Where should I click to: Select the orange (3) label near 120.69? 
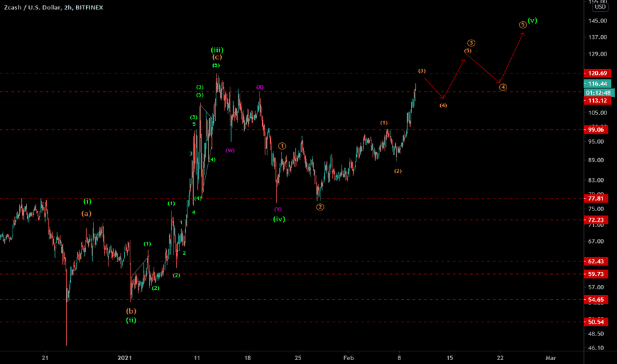coord(422,71)
